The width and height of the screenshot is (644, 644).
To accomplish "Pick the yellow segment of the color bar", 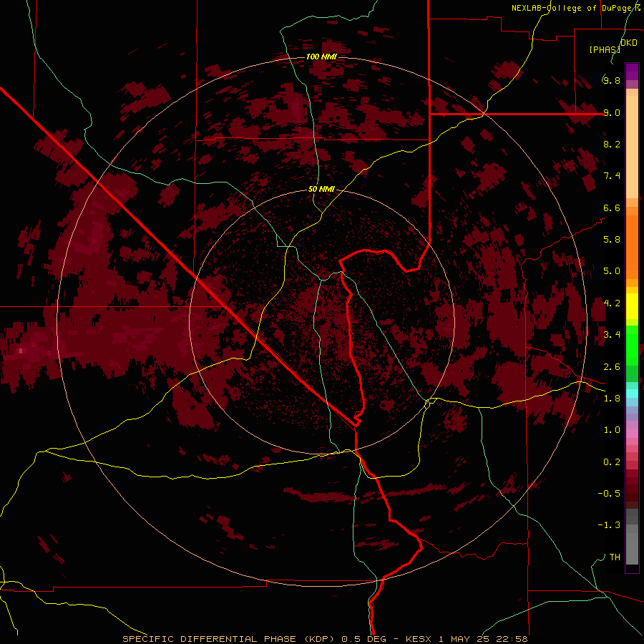I will [x=632, y=306].
